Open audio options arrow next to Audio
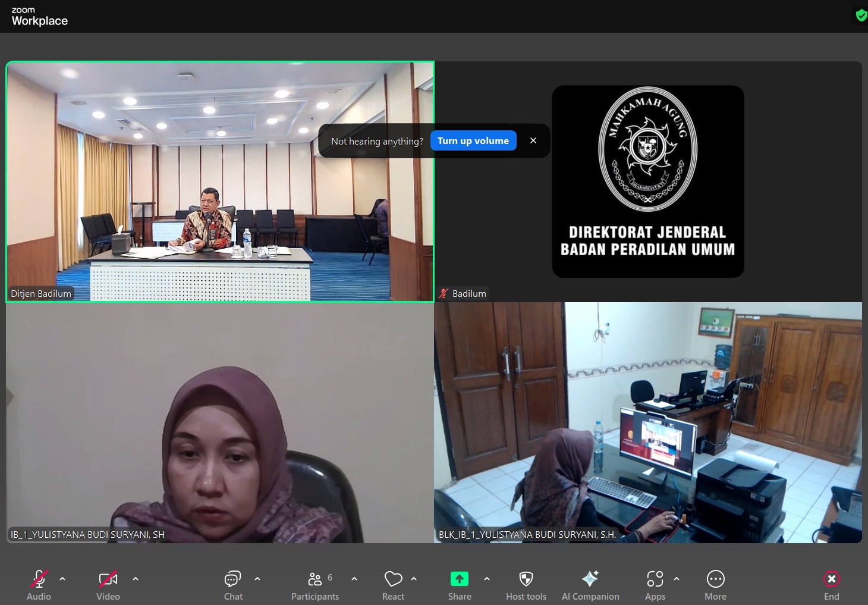Image resolution: width=868 pixels, height=605 pixels. [x=62, y=578]
